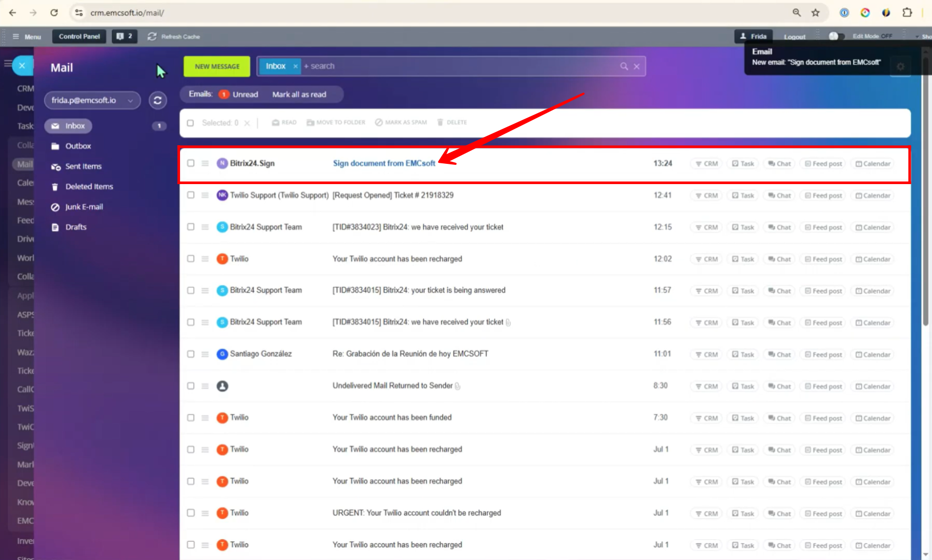Filter emails by Unread
Screen dimensions: 932x560
coord(239,94)
